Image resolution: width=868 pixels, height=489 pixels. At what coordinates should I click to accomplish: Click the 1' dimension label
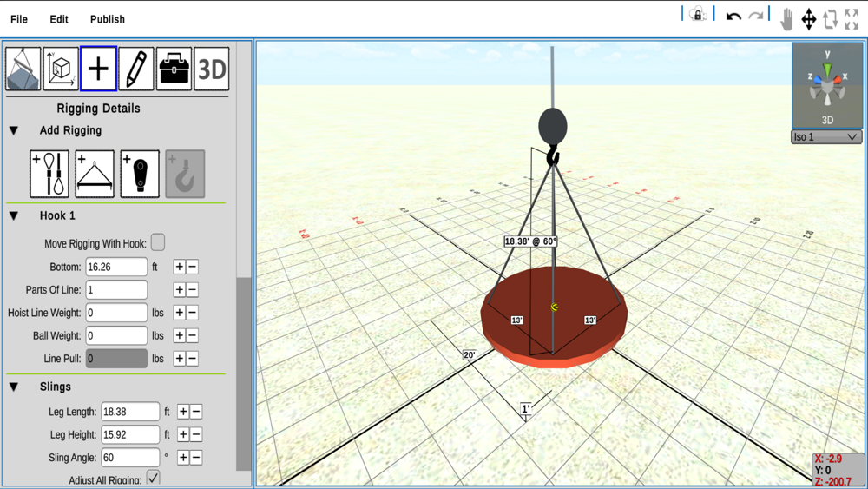click(x=526, y=409)
